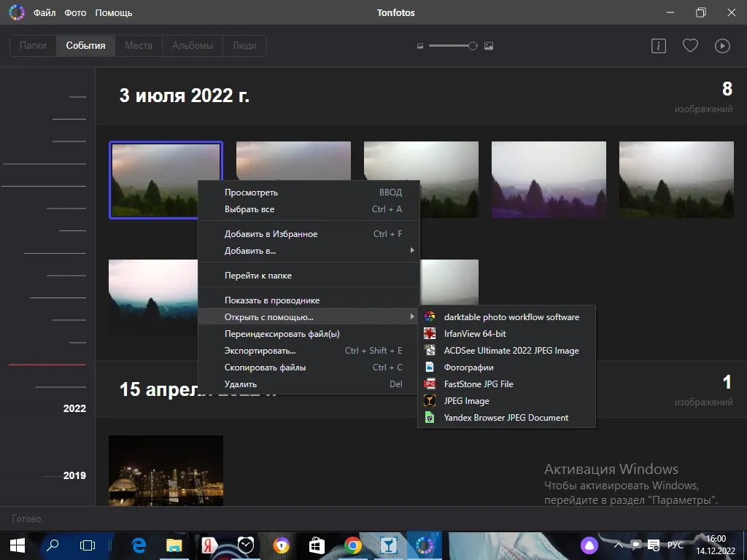Open with darktable photo workflow software
The height and width of the screenshot is (560, 747).
(x=507, y=317)
